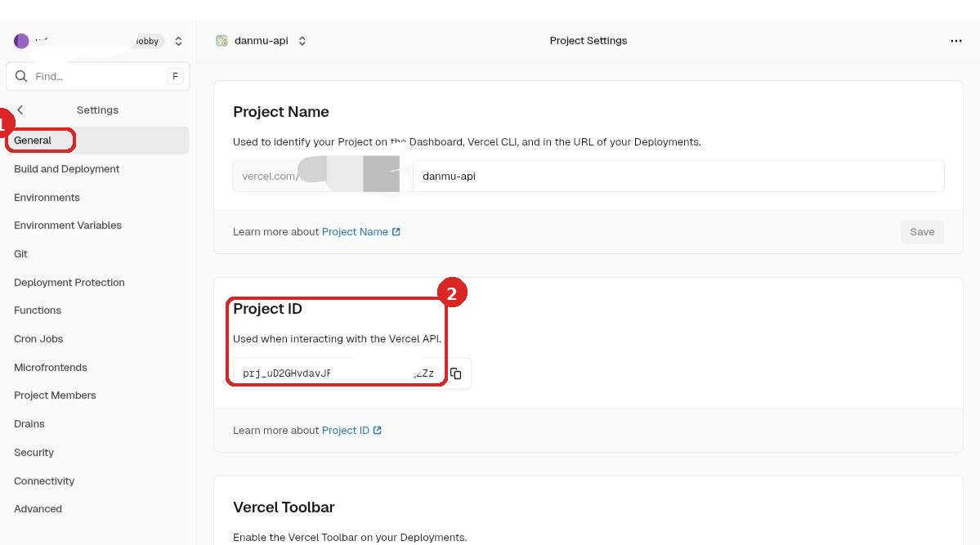Follow the Project Name learn more link
Viewport: 980px width, 545px height.
click(355, 231)
